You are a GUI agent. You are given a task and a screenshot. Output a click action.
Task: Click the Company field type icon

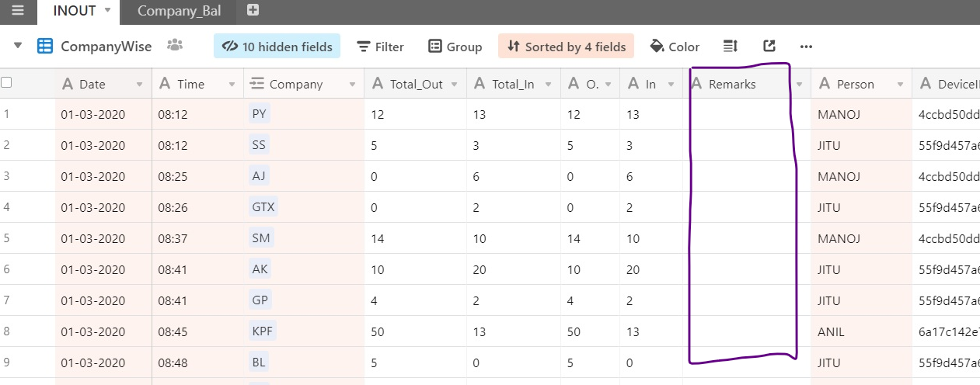256,84
